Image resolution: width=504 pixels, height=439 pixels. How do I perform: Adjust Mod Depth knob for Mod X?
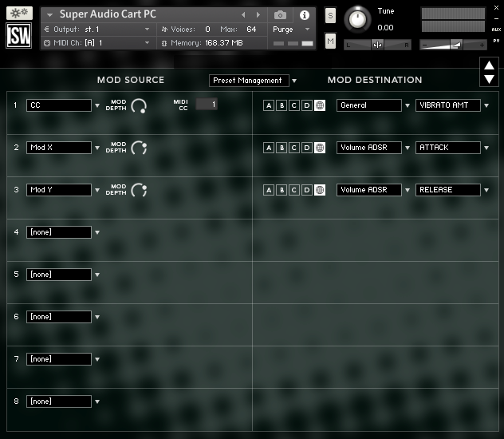(139, 148)
